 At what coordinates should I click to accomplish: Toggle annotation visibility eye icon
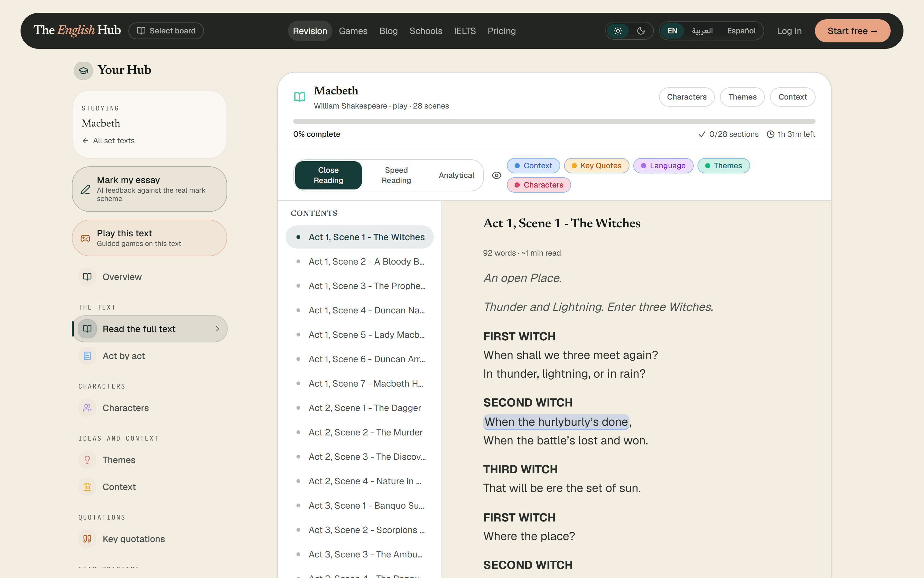click(x=496, y=175)
